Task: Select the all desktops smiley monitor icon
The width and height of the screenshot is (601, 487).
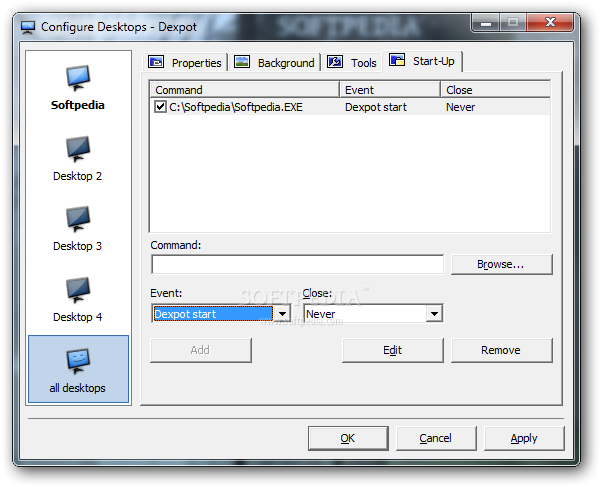Action: click(78, 361)
